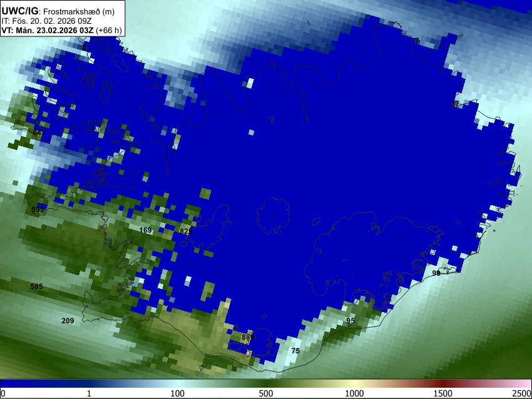The image size is (532, 399).
Task: Click the station value 99 on the map
Action: [x=436, y=273]
